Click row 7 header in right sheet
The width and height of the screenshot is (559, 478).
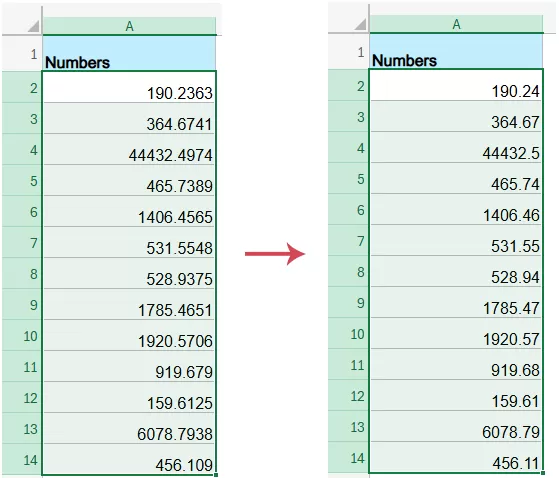[x=349, y=240]
